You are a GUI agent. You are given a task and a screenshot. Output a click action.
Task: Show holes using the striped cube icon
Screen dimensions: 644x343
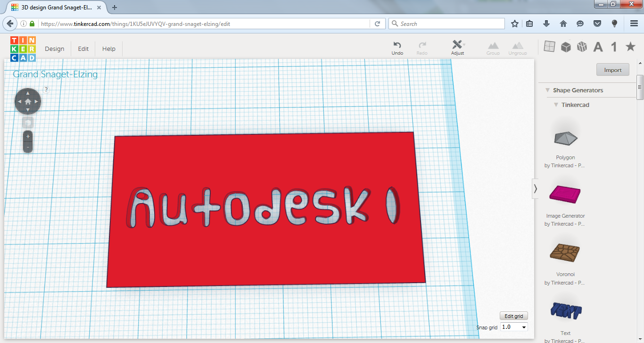pyautogui.click(x=581, y=46)
